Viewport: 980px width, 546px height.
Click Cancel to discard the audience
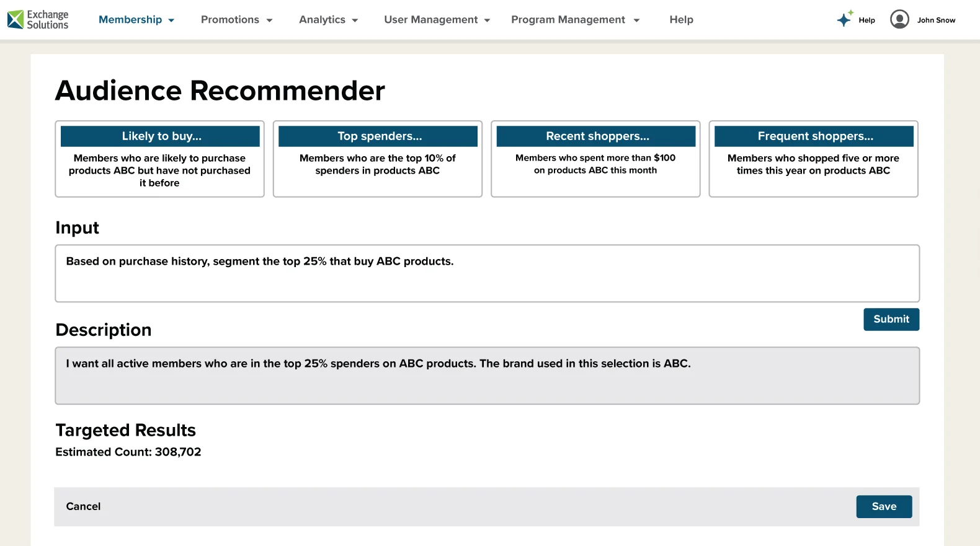click(83, 506)
